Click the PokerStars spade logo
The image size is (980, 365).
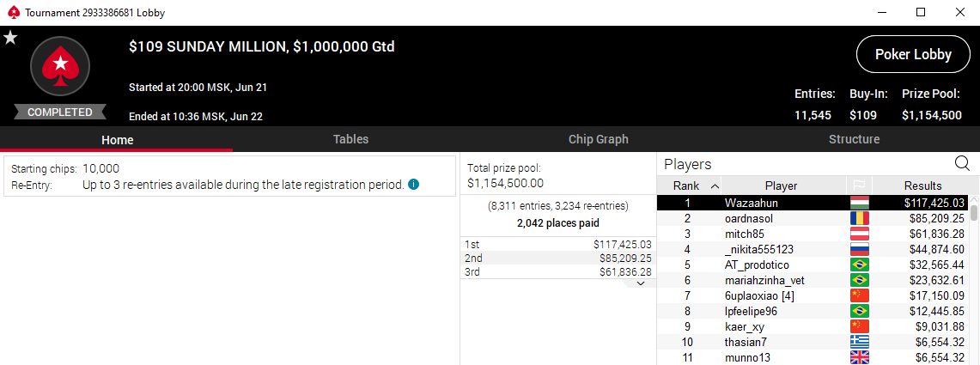click(60, 65)
